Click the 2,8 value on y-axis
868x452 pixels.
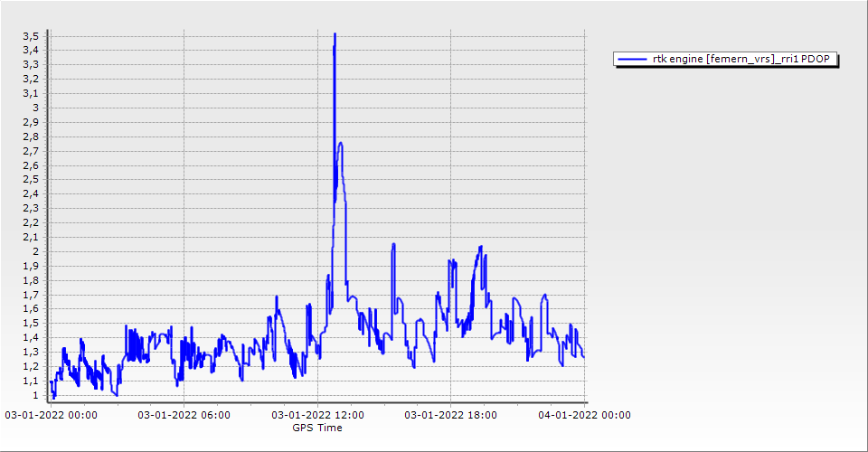(x=31, y=137)
